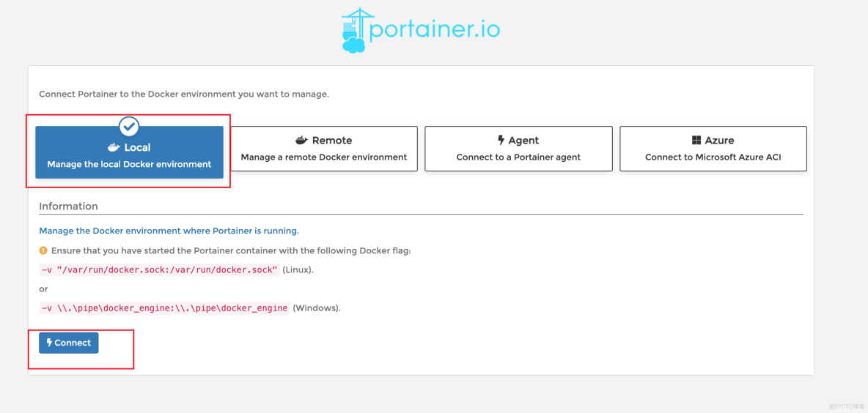Viewport: 868px width, 413px height.
Task: Click 'Connect Portainer to the Docker environment' text
Action: 184,94
